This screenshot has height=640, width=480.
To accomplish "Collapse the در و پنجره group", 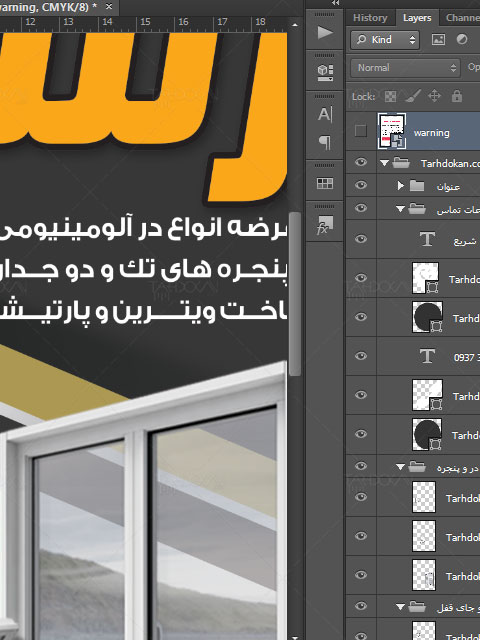I will point(400,467).
